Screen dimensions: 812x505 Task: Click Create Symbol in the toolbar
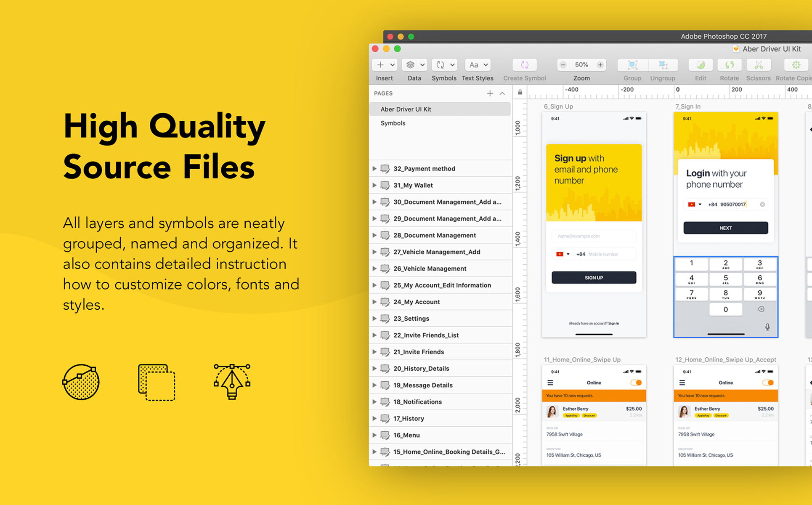pyautogui.click(x=524, y=65)
